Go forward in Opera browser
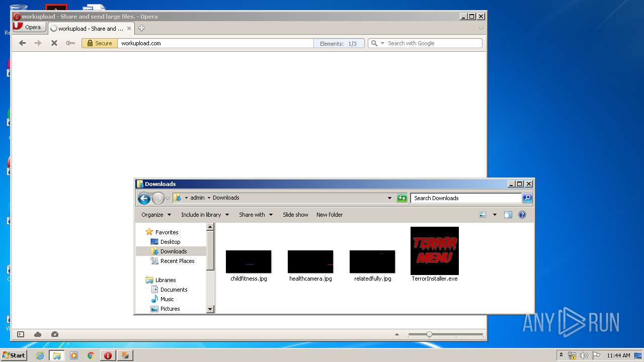Image resolution: width=644 pixels, height=362 pixels. click(x=38, y=43)
